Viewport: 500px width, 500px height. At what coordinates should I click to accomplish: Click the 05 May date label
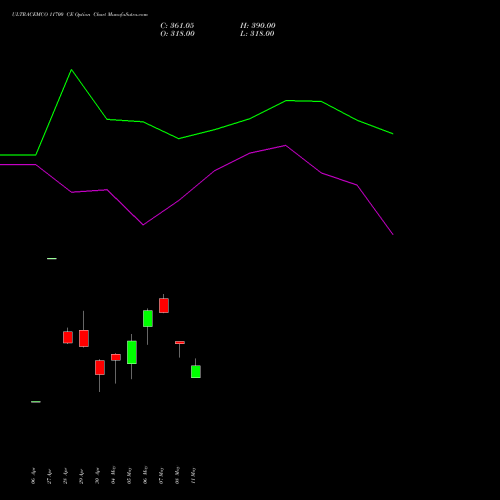point(129,475)
